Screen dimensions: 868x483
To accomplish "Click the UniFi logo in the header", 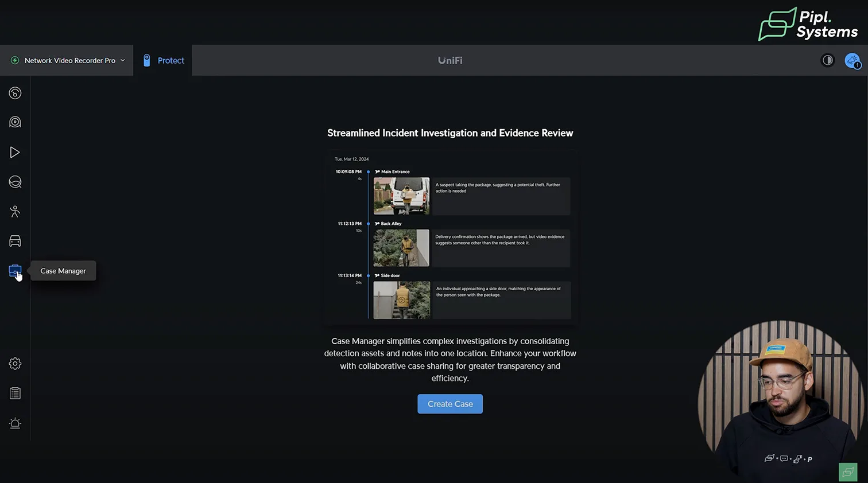I will point(450,60).
